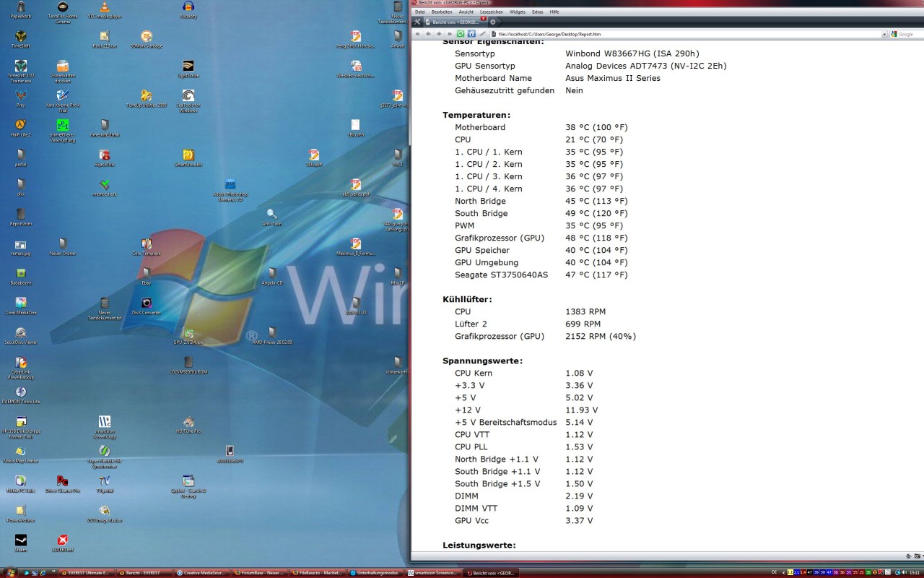Image resolution: width=924 pixels, height=578 pixels.
Task: Open the Widgets menu
Action: [x=518, y=12]
